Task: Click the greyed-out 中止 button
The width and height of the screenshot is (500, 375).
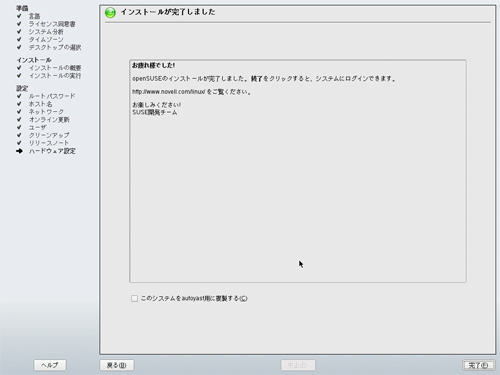Action: (x=298, y=365)
